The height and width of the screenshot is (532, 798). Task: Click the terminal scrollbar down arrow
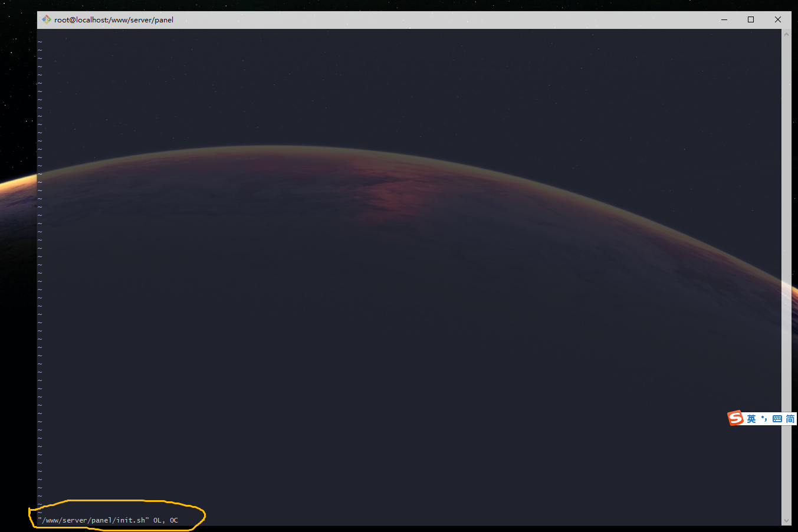pos(786,521)
